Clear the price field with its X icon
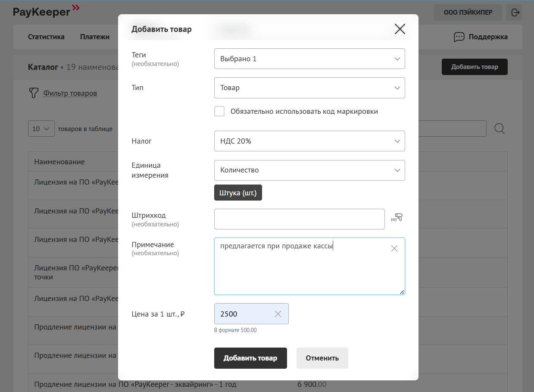 (x=278, y=314)
